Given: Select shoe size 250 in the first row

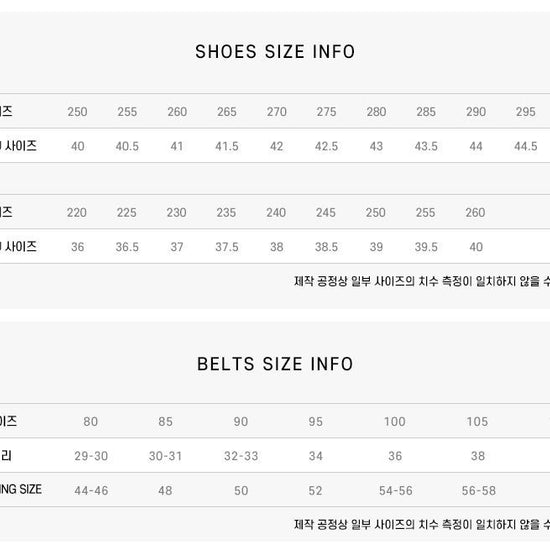Looking at the screenshot, I should 77,112.
